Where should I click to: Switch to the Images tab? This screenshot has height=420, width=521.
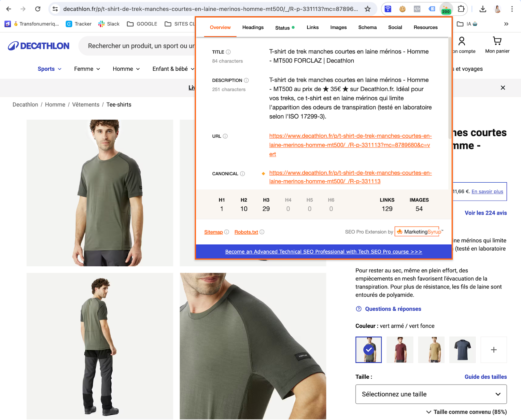338,27
